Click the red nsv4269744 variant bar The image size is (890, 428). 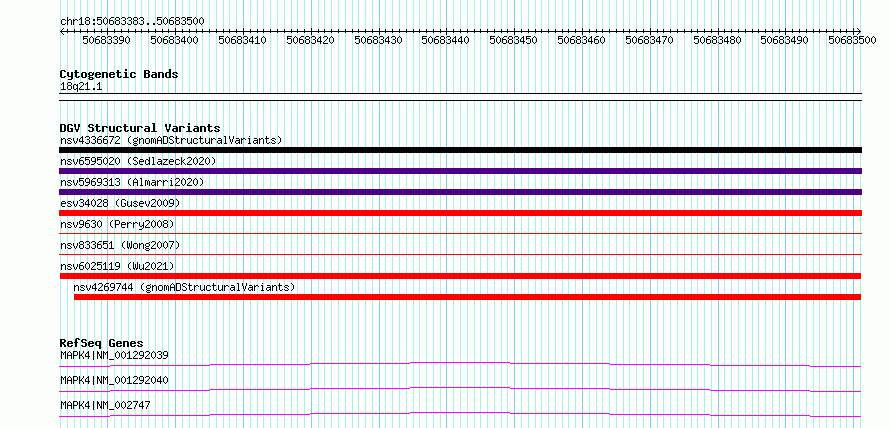467,297
